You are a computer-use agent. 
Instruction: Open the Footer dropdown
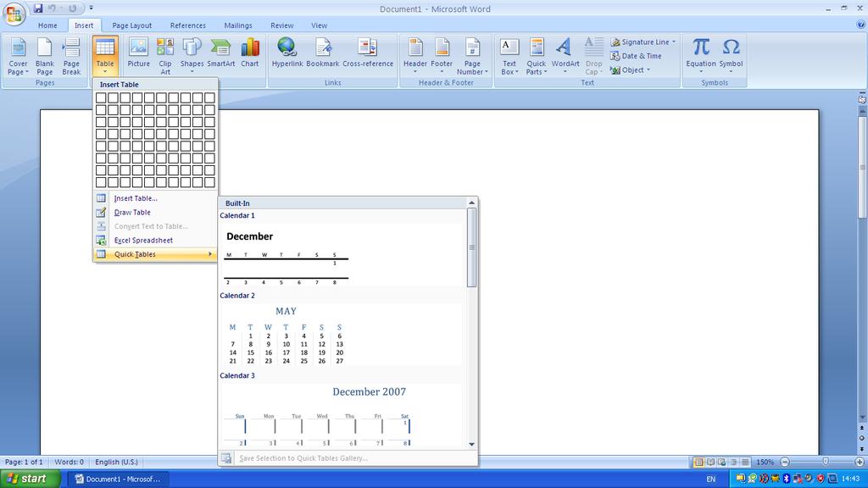point(442,57)
